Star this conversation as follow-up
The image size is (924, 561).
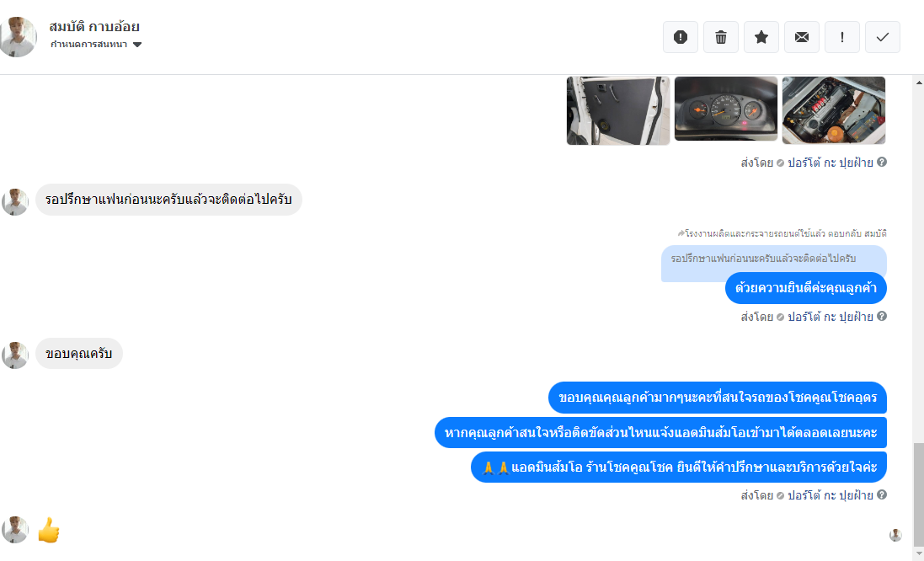tap(761, 37)
